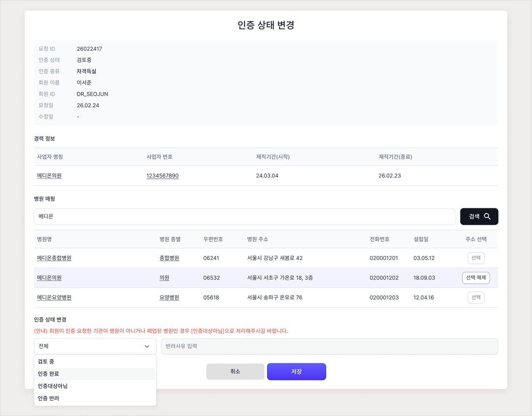
Task: Choose 인증대상아님 from the dropdown list
Action: point(95,386)
